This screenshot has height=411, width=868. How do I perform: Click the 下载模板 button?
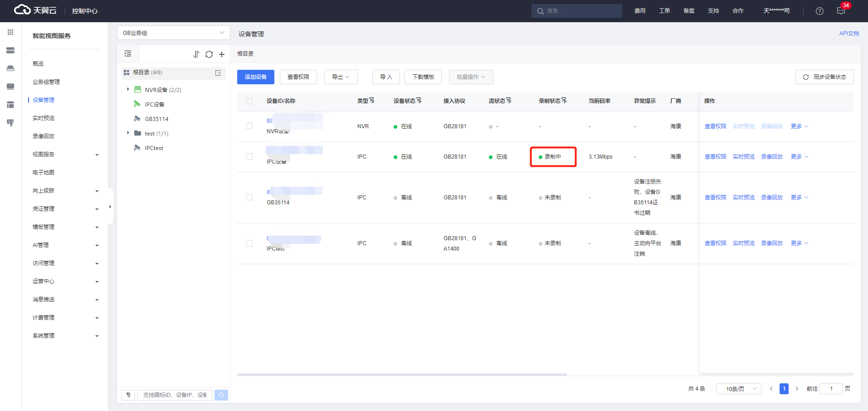(423, 77)
